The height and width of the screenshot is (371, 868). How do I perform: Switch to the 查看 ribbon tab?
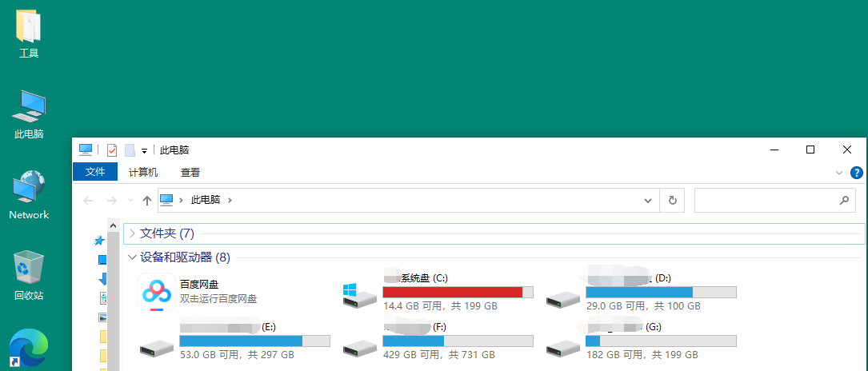coord(190,172)
